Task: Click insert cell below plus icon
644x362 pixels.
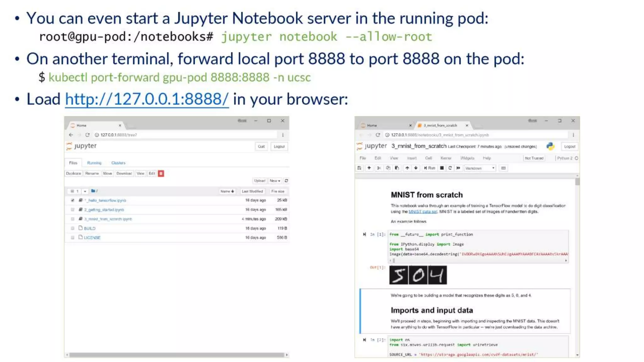Action: tap(369, 168)
